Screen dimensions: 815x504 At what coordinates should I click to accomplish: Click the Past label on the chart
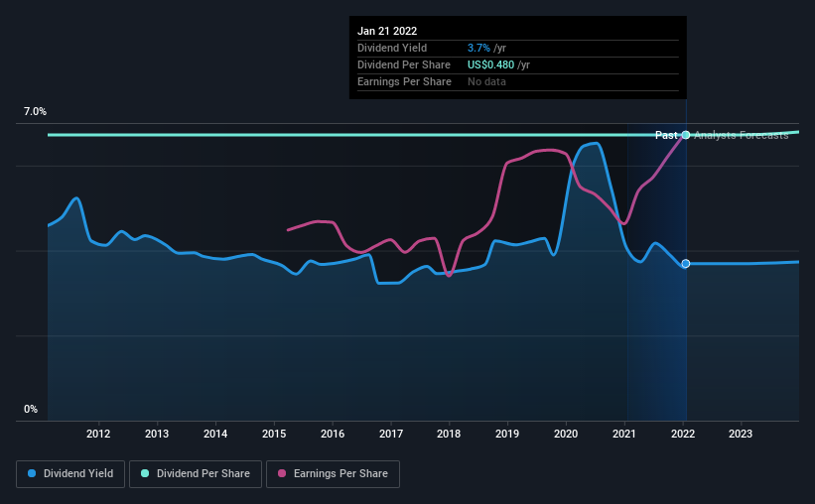click(x=666, y=135)
